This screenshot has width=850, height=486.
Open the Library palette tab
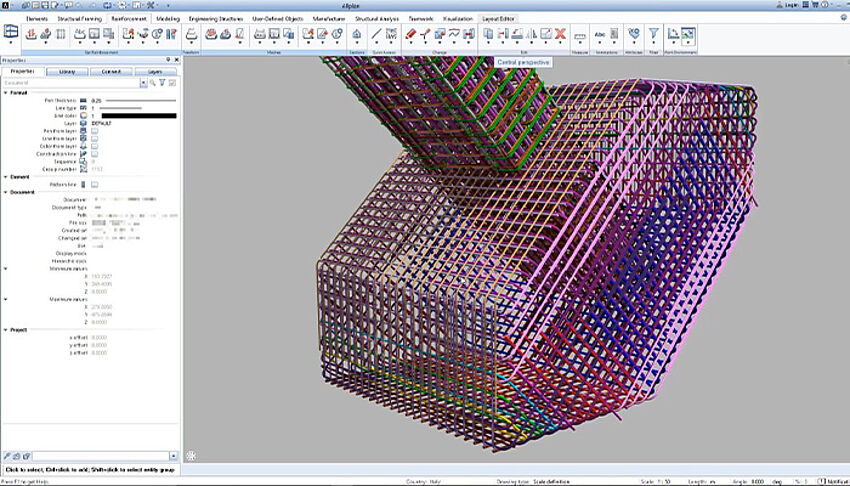[x=67, y=72]
